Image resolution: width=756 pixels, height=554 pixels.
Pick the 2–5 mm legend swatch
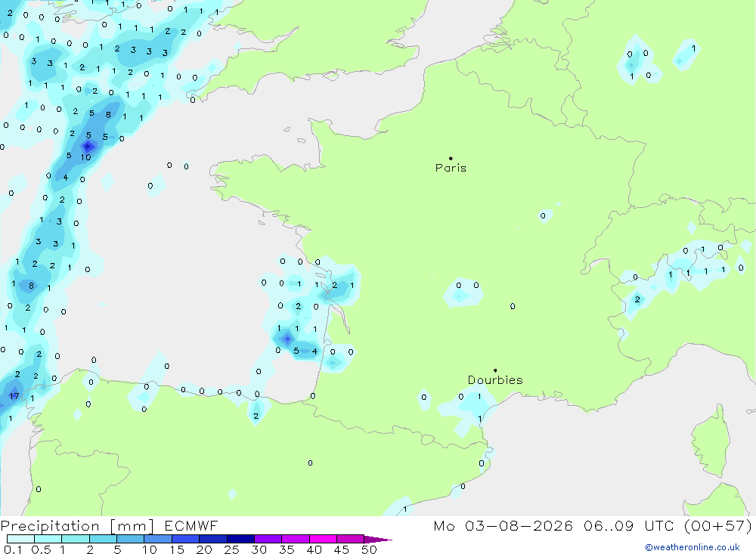click(103, 539)
